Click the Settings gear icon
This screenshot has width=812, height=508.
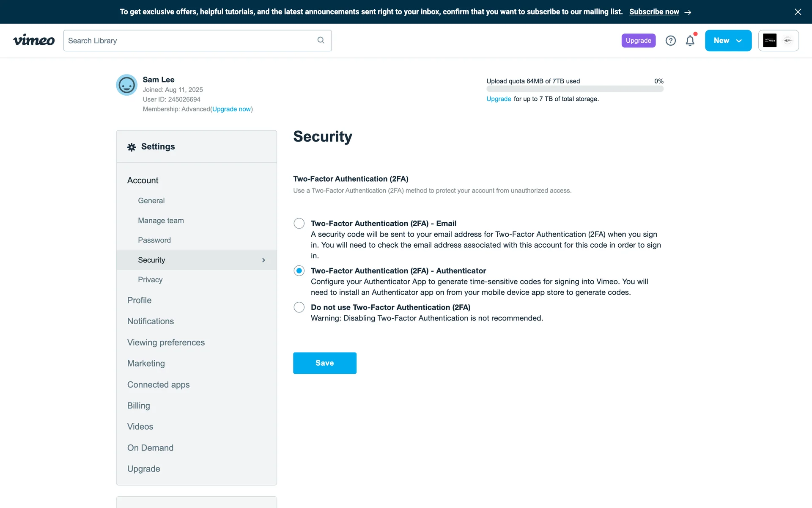pos(132,147)
